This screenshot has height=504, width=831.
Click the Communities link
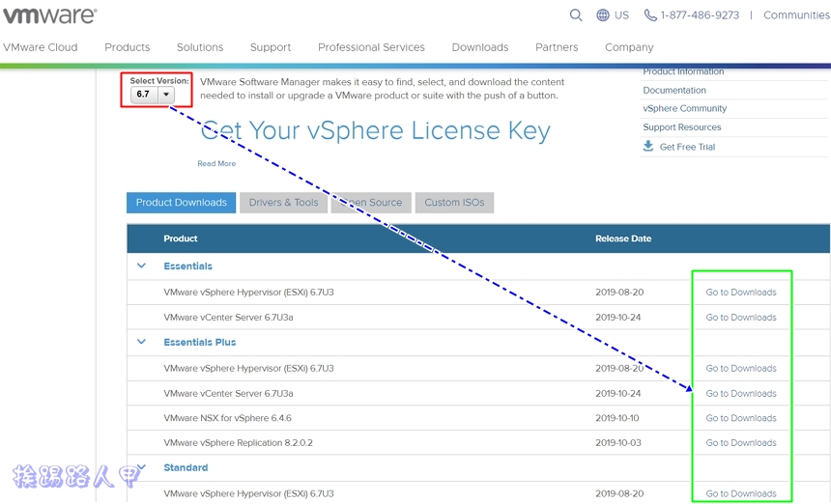pyautogui.click(x=796, y=14)
